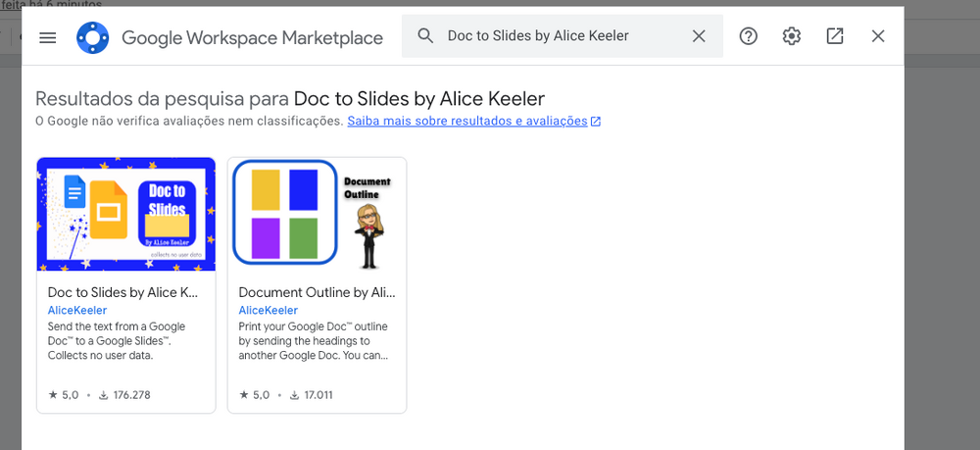Click AliceKeeler developer under Doc to Slides
980x450 pixels.
76,310
